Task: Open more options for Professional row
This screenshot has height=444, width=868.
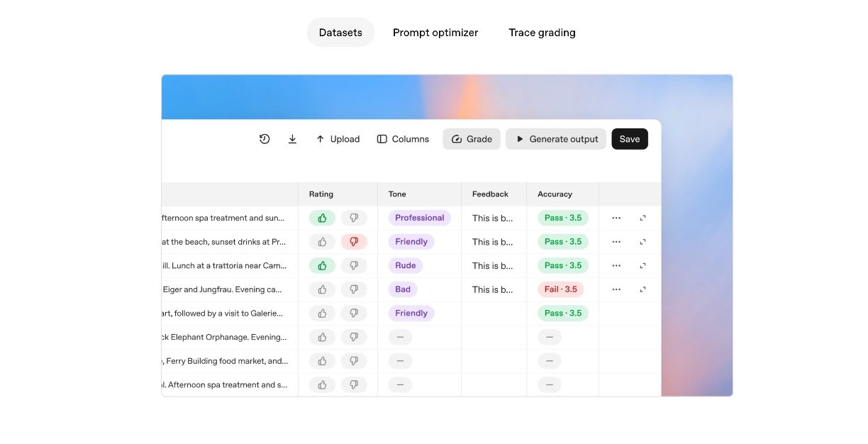Action: [x=616, y=218]
